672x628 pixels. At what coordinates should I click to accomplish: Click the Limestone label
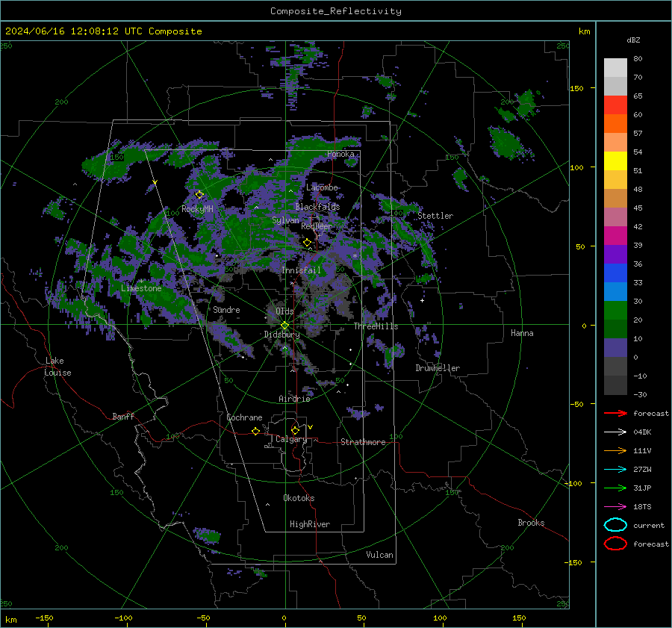coord(141,288)
